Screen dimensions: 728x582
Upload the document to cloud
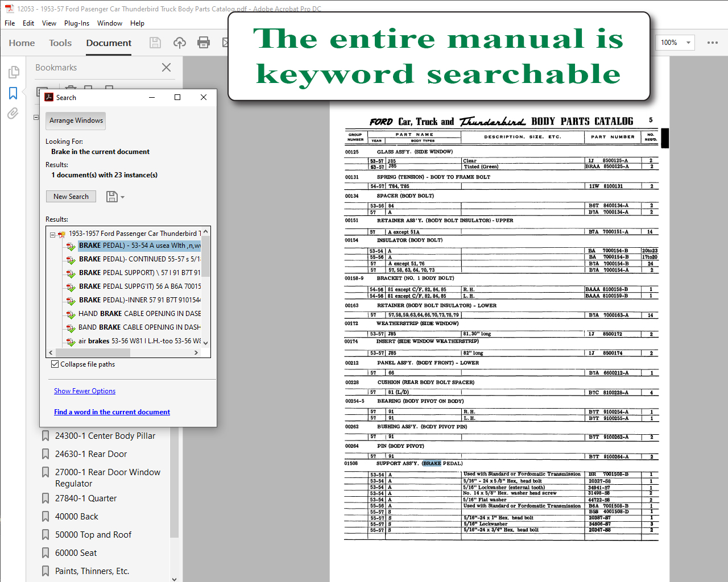coord(180,43)
